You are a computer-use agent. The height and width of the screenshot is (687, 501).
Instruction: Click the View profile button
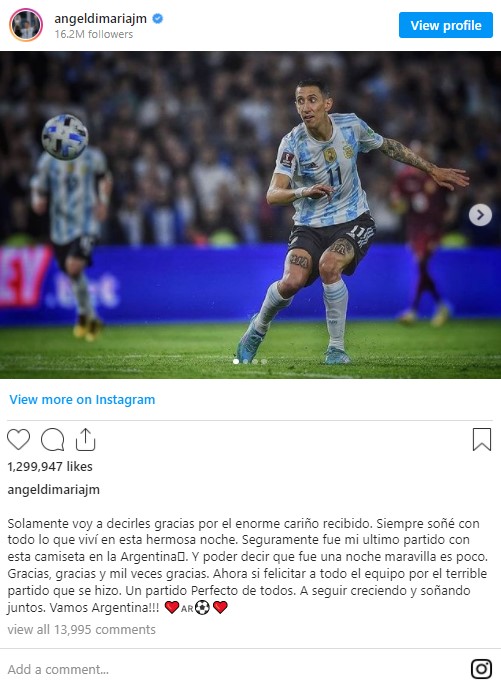tap(446, 25)
